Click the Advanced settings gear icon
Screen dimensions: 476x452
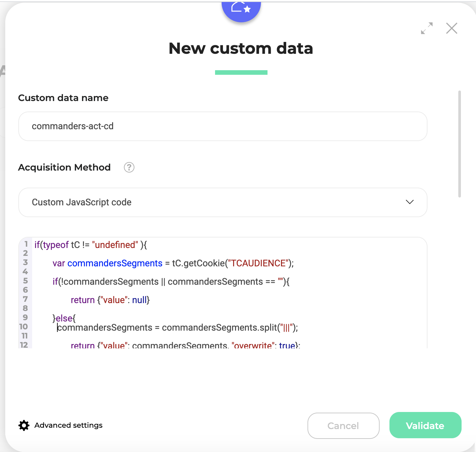click(24, 425)
